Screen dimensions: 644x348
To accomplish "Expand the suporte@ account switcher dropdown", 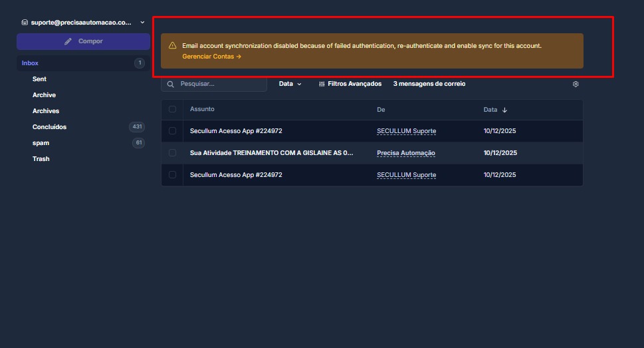I will 142,22.
